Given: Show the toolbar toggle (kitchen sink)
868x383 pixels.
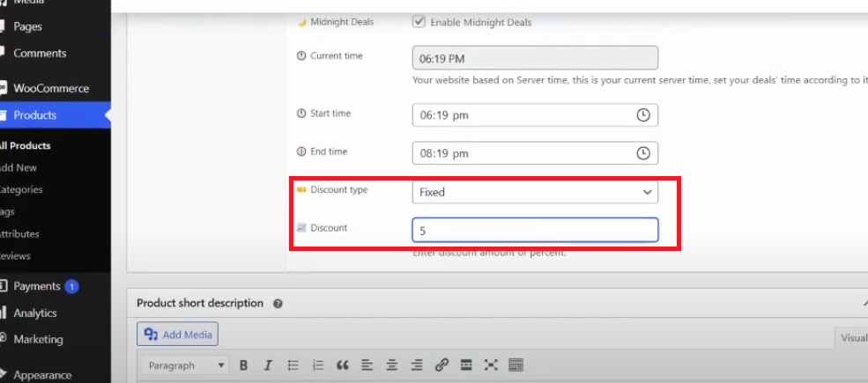Looking at the screenshot, I should coord(516,365).
